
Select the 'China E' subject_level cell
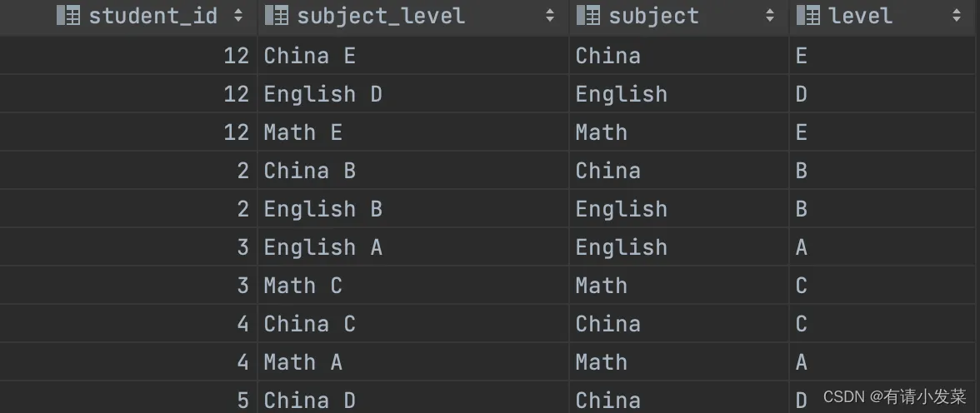[309, 56]
